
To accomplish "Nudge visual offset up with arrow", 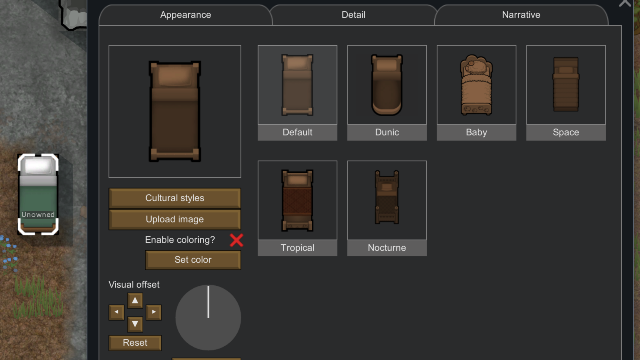I will coord(135,301).
